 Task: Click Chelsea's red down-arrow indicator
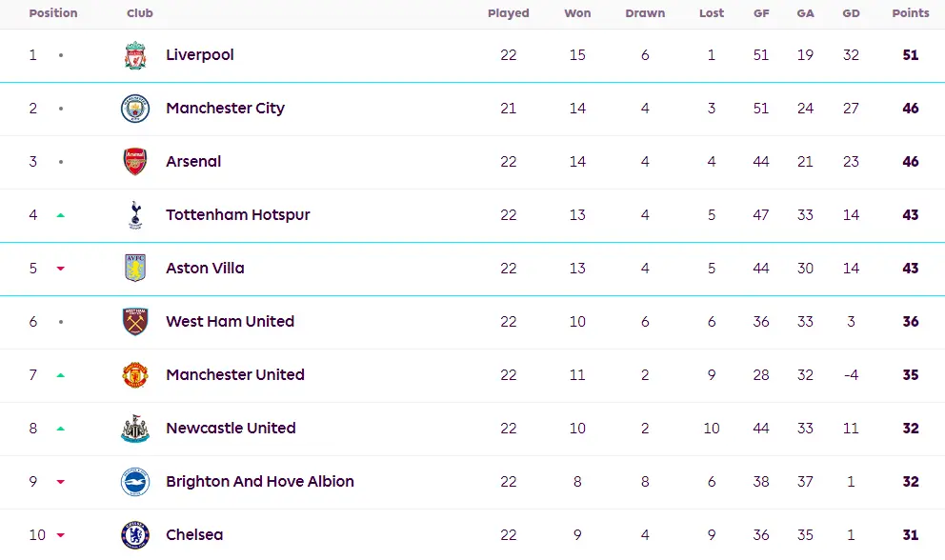pyautogui.click(x=60, y=534)
